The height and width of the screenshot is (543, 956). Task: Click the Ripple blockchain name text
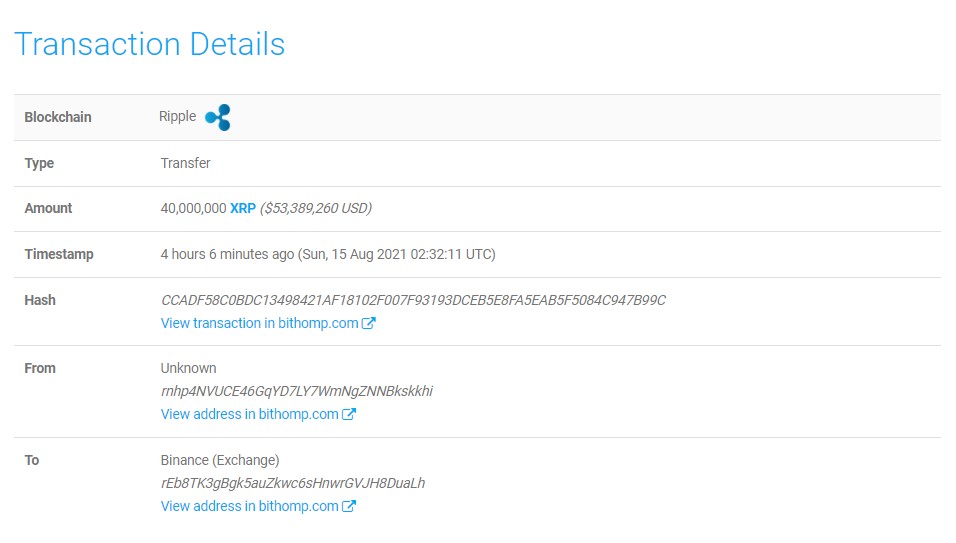pyautogui.click(x=178, y=116)
